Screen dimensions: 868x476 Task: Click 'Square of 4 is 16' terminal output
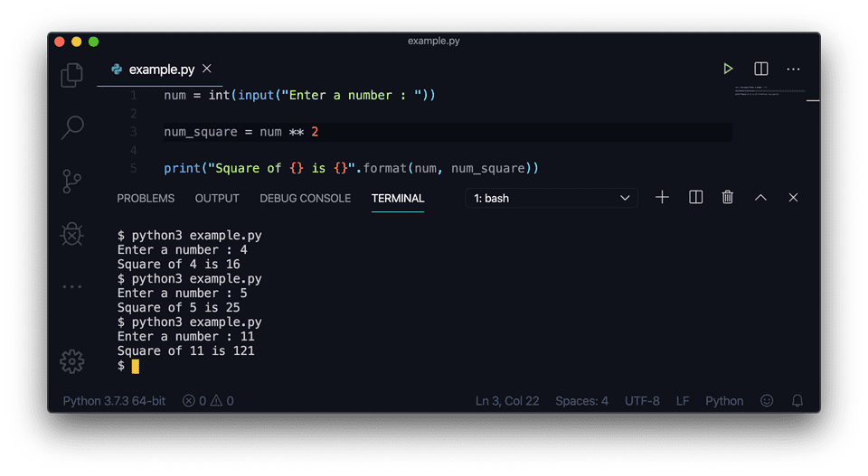tap(179, 265)
